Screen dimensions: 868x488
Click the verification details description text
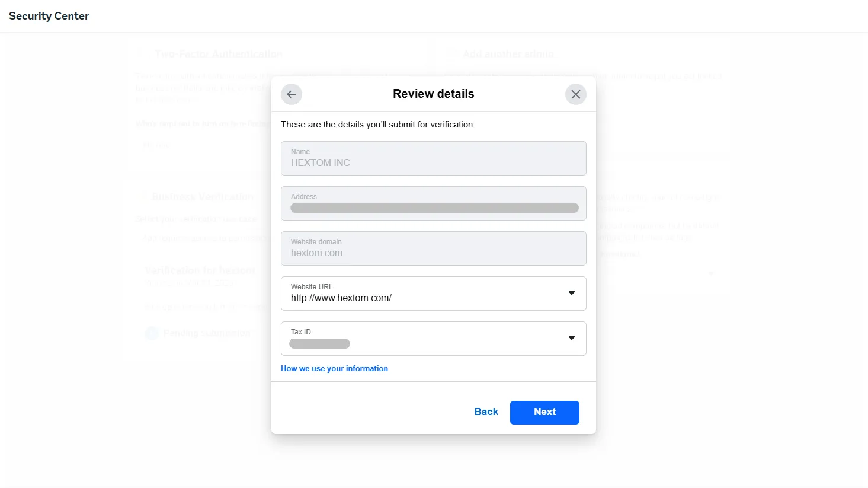pos(378,125)
